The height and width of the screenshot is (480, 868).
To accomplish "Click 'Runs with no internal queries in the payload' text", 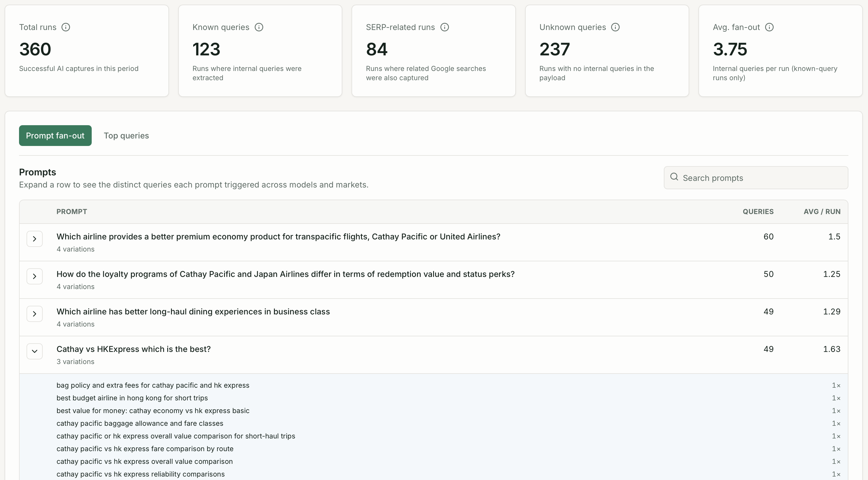I will tap(597, 73).
